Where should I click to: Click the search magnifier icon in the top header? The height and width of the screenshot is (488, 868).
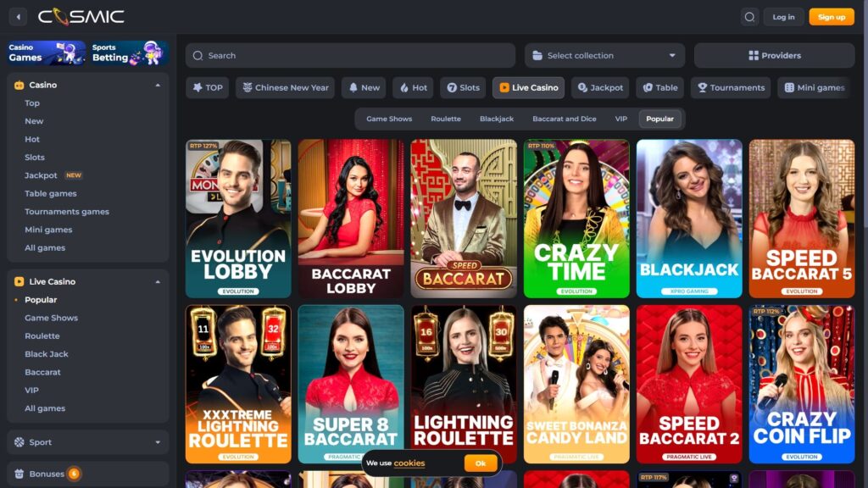[748, 17]
